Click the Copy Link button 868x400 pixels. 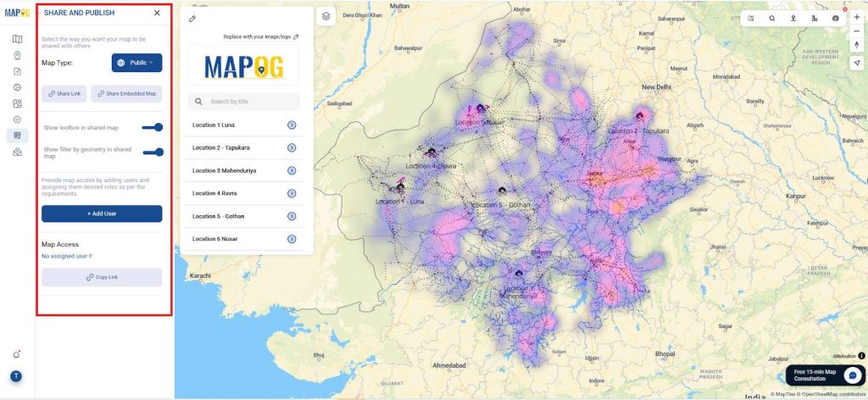102,277
